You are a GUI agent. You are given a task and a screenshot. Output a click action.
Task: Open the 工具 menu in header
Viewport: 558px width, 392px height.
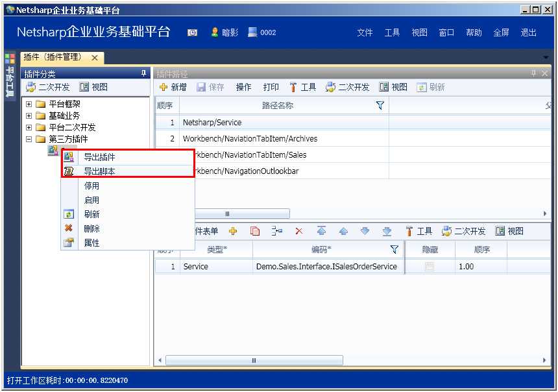pos(392,32)
